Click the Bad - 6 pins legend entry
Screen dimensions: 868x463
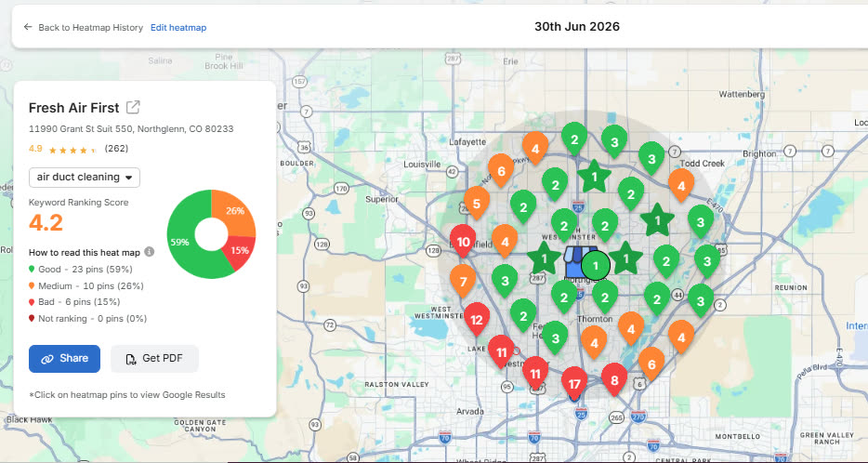pyautogui.click(x=74, y=302)
